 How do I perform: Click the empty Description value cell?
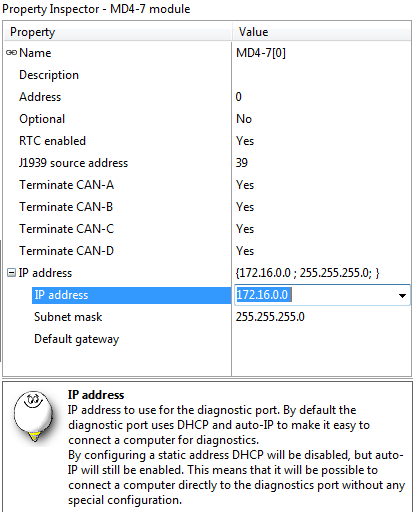(321, 75)
